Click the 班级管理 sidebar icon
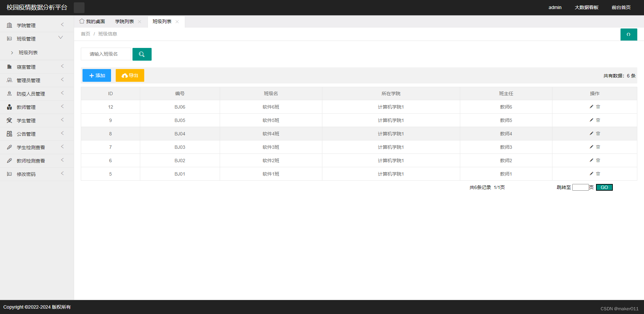The width and height of the screenshot is (644, 314). (x=9, y=39)
